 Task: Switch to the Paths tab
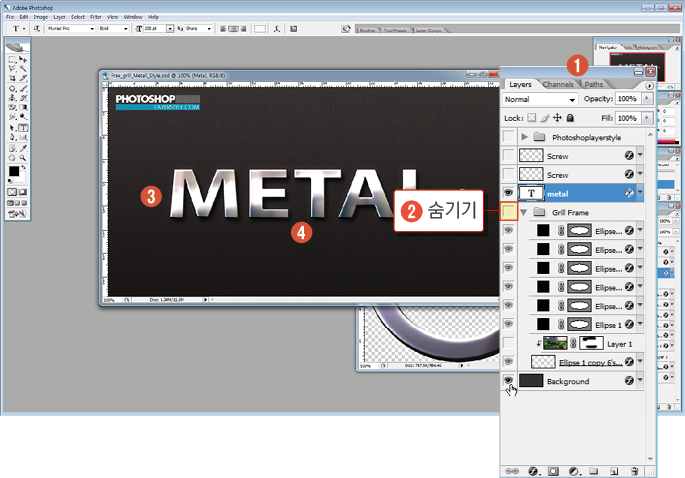594,84
